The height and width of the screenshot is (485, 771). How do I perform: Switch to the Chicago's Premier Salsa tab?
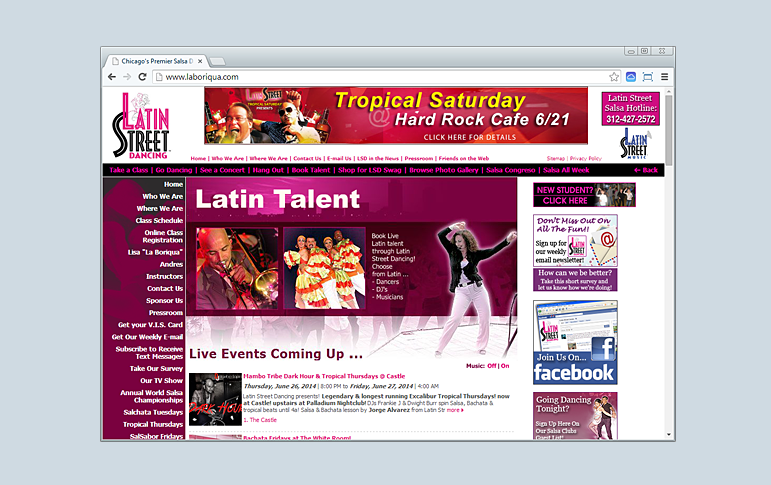click(155, 60)
